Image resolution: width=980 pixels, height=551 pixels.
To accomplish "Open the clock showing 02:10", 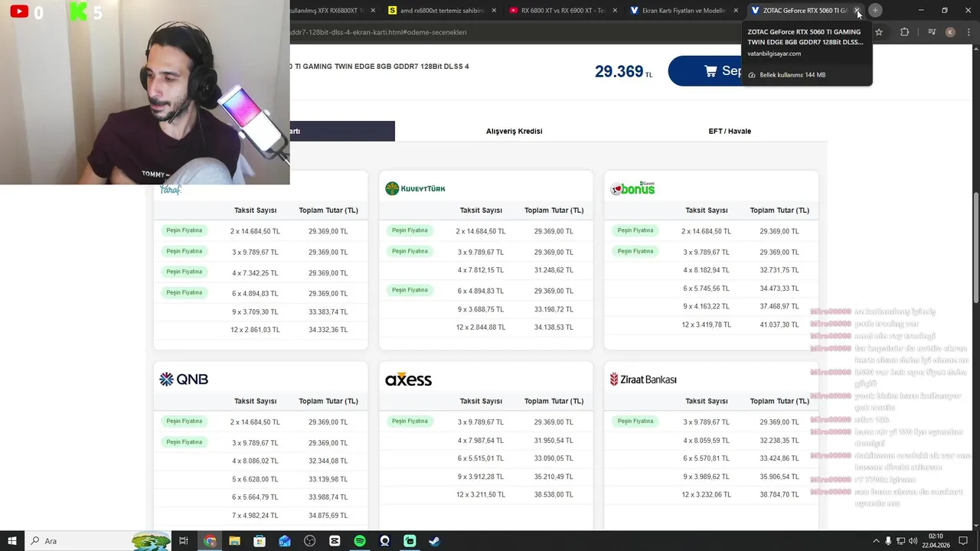I will click(935, 541).
